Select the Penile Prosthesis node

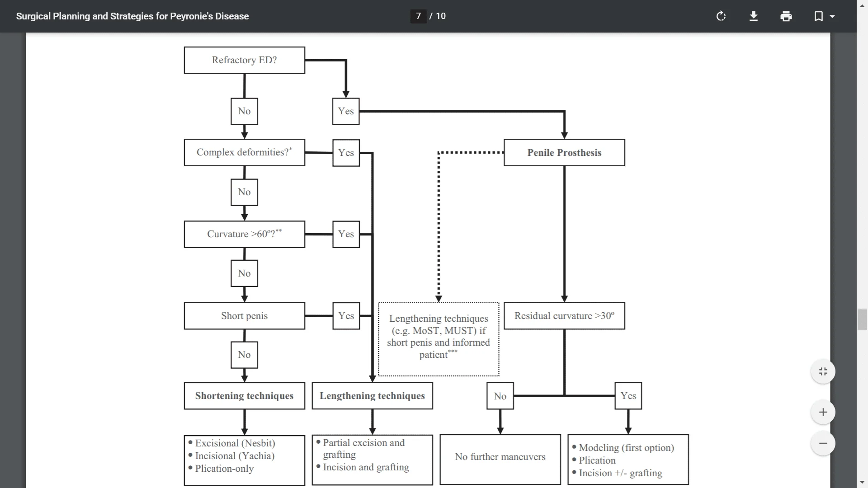coord(564,153)
